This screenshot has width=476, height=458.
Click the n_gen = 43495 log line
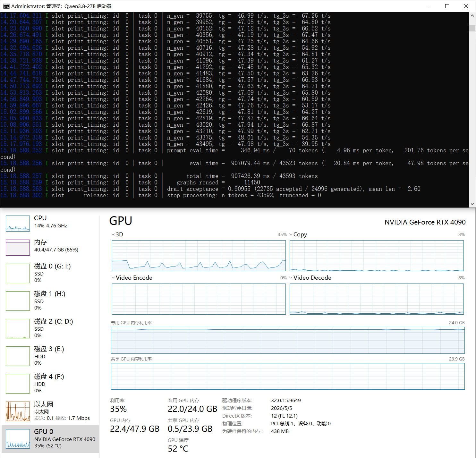(x=166, y=144)
